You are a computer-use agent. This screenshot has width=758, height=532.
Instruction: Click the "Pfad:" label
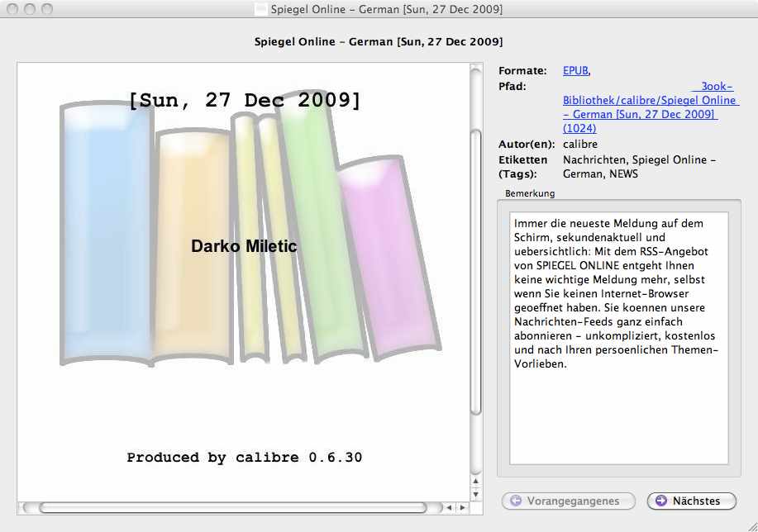[512, 87]
